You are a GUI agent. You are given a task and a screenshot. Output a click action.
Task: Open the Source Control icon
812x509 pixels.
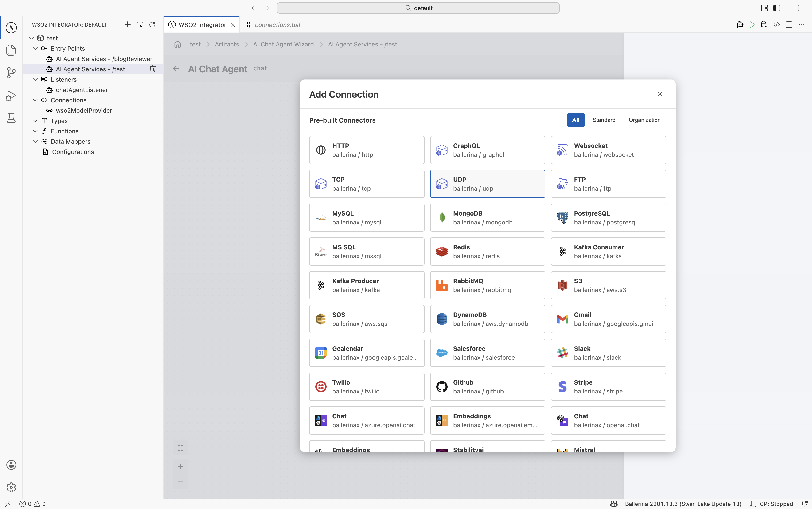coord(11,73)
